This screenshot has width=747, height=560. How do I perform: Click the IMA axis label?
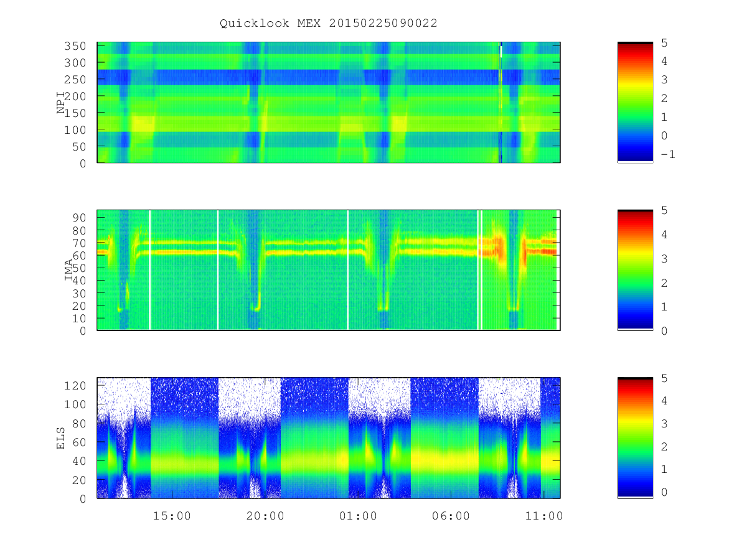(x=68, y=270)
